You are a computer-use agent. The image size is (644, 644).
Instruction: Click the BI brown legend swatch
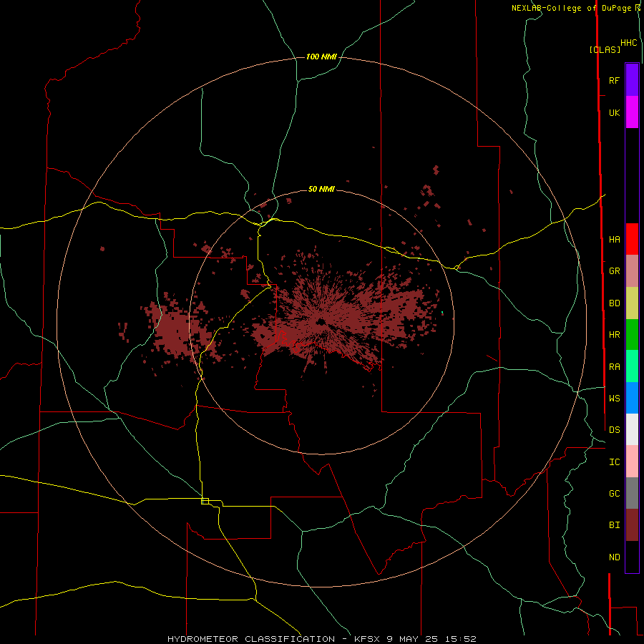632,525
